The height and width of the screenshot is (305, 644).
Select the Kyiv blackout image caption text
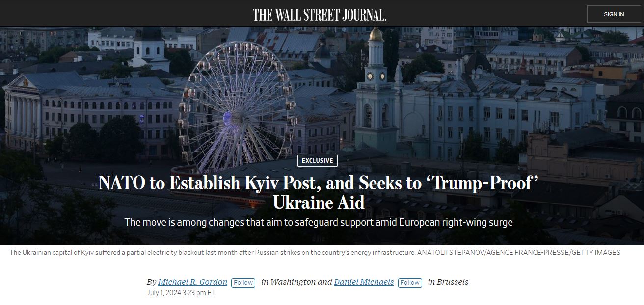[x=212, y=253]
